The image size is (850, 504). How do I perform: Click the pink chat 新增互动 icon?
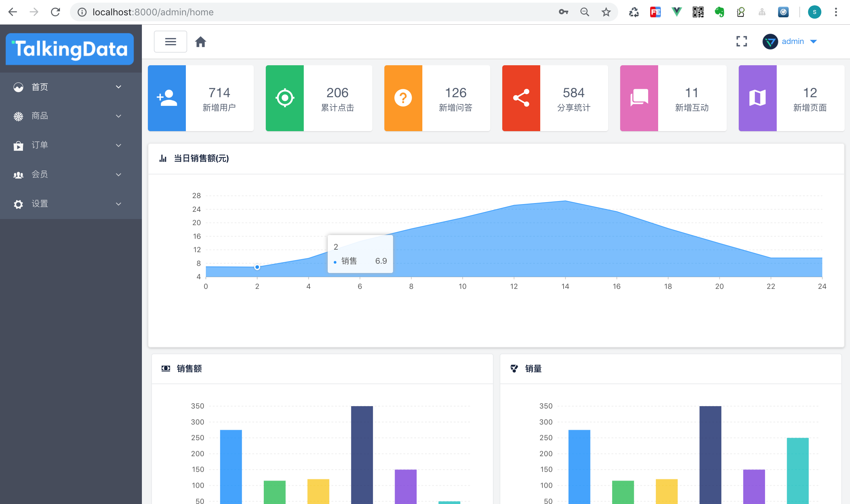(639, 98)
